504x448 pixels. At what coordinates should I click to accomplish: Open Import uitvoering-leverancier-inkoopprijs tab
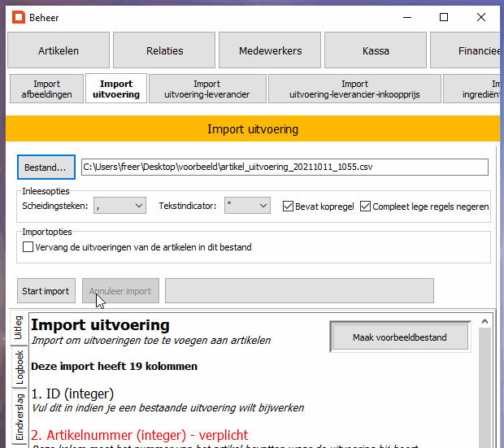pos(354,89)
